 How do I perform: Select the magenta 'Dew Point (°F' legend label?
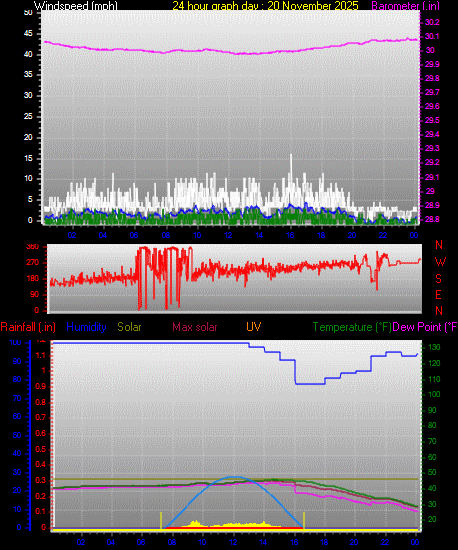[x=425, y=327]
